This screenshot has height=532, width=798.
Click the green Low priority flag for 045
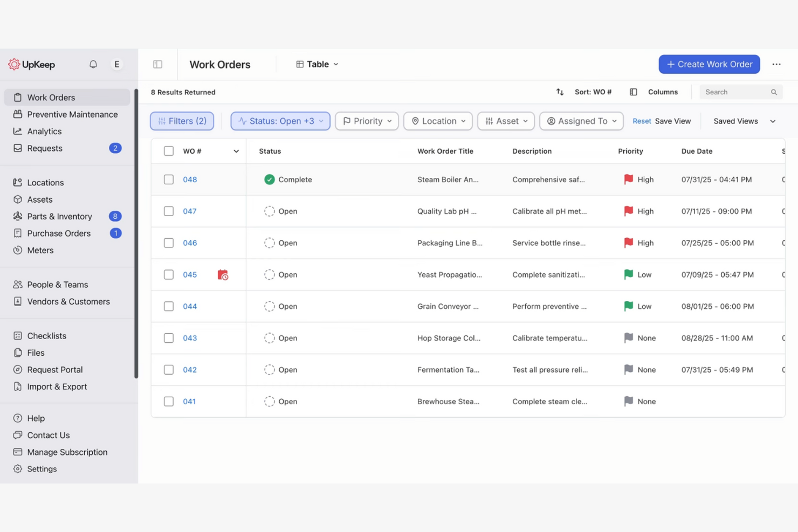click(x=629, y=274)
